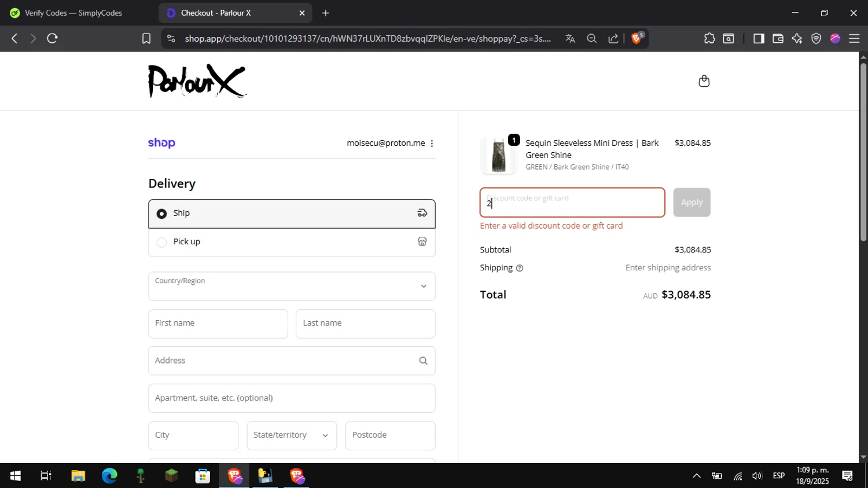
Task: Click the browser forward arrow
Action: (x=33, y=39)
